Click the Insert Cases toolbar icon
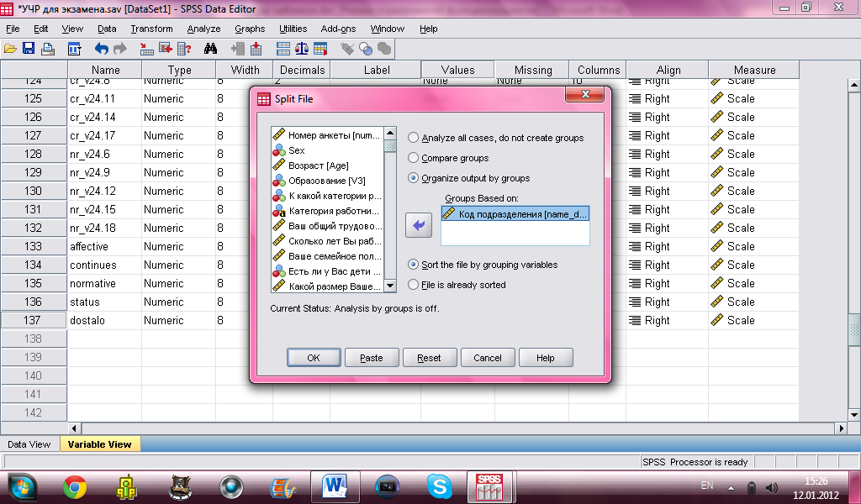 click(238, 49)
